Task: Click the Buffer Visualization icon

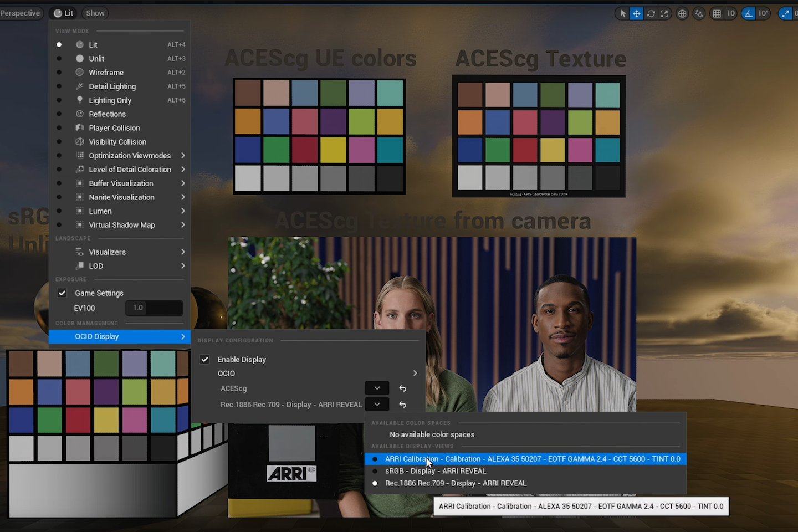Action: (80, 183)
